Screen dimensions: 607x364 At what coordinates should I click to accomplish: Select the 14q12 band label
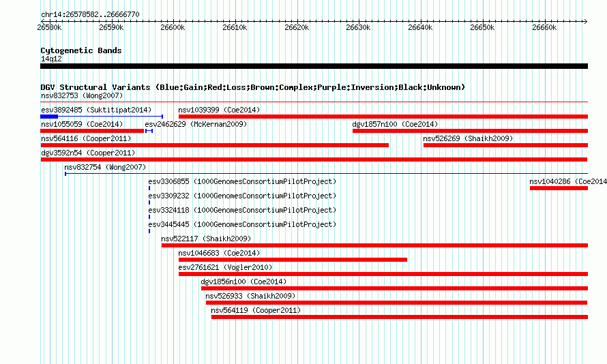tap(51, 59)
